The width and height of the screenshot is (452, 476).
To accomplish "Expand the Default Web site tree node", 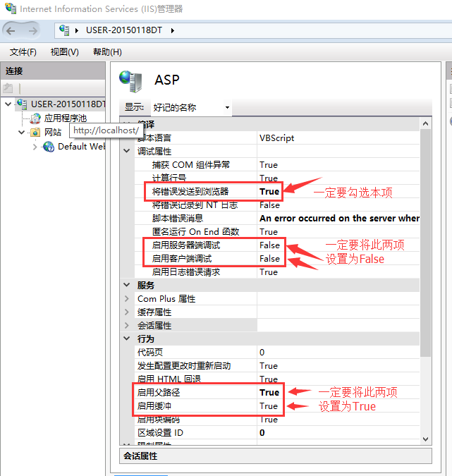I will click(x=35, y=147).
